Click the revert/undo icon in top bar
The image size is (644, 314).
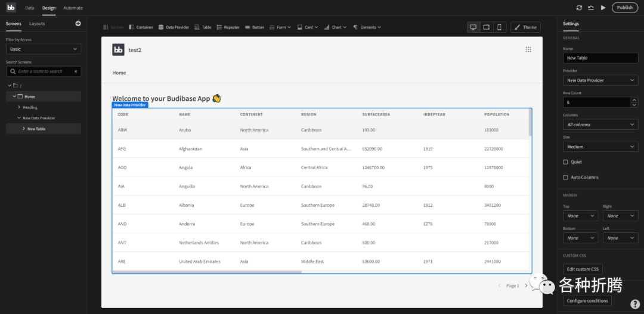(x=591, y=8)
